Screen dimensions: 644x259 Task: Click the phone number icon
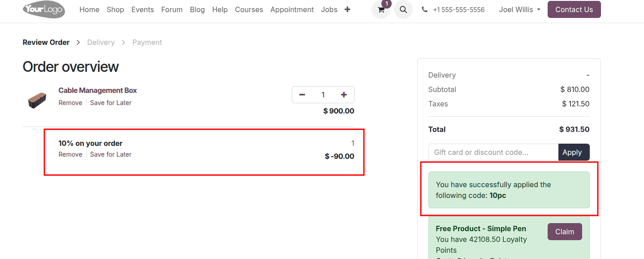424,10
